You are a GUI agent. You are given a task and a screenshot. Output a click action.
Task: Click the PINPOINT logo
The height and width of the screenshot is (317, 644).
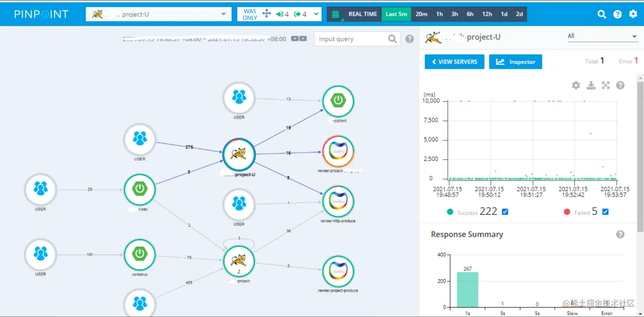pyautogui.click(x=41, y=14)
